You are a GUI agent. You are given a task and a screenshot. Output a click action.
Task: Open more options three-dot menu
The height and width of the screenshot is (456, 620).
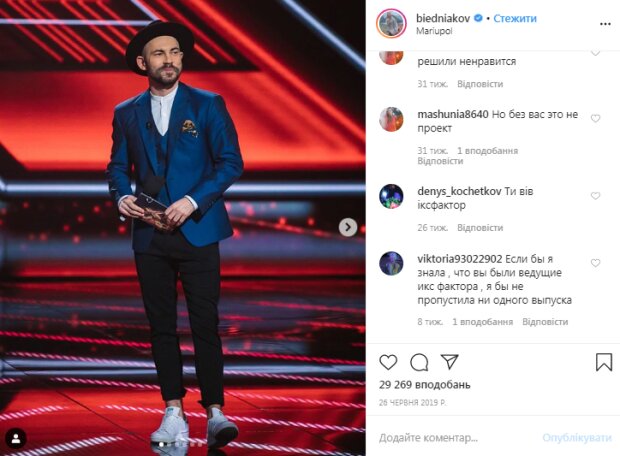pos(605,24)
